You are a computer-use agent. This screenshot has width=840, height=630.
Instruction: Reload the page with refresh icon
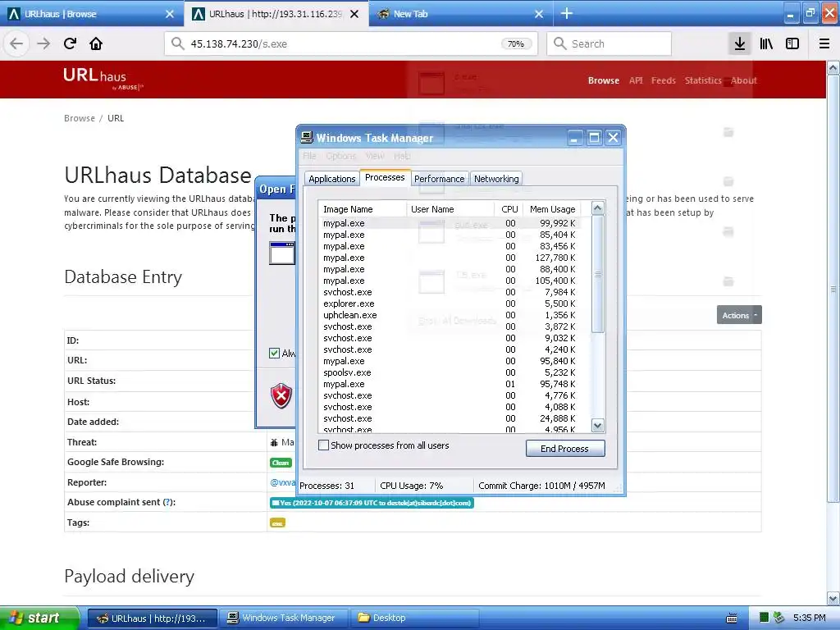tap(70, 43)
